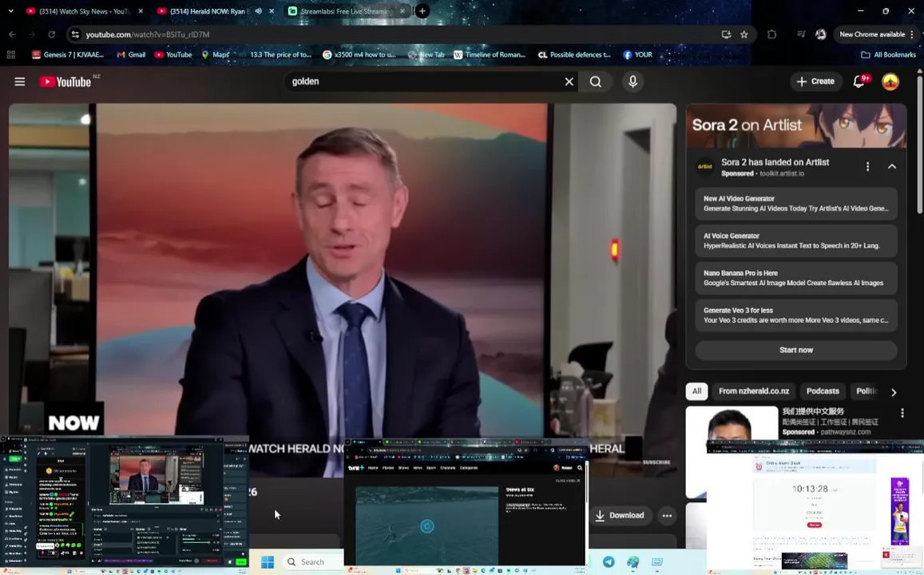924x575 pixels.
Task: View site information icon in address bar
Action: tap(75, 35)
